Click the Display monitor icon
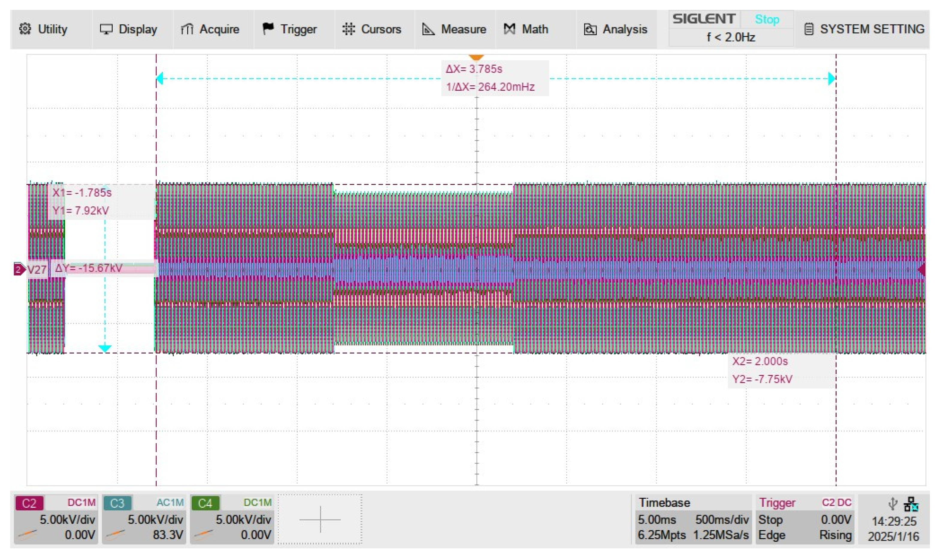This screenshot has width=941, height=560. 106,29
